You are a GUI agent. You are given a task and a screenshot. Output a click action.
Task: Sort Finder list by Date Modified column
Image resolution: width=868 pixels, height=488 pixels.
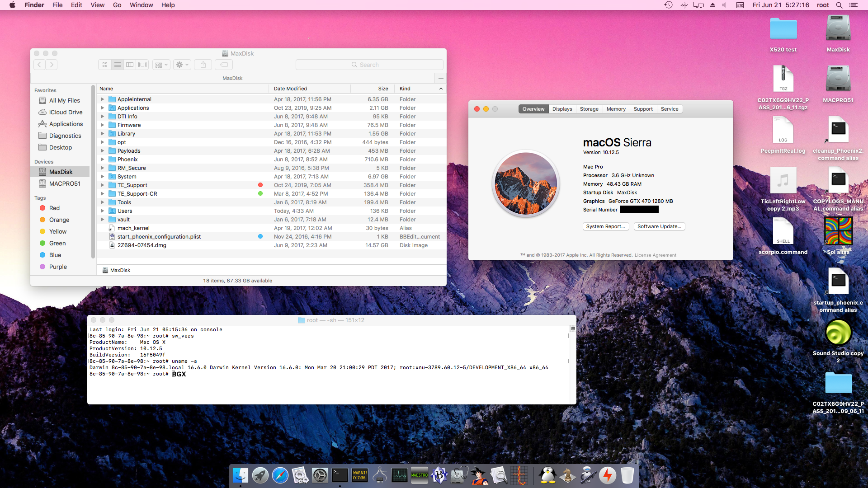[x=309, y=89]
